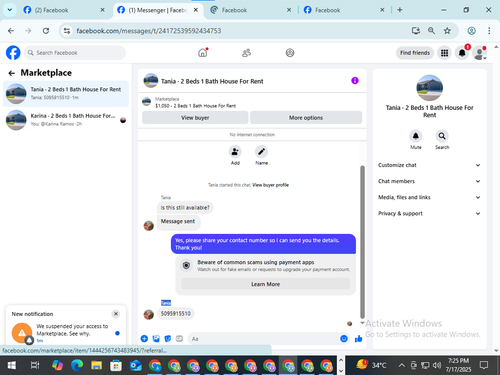Screen dimensions: 500x375
Task: Open the suspended Marketplace access notification
Action: pos(66,333)
